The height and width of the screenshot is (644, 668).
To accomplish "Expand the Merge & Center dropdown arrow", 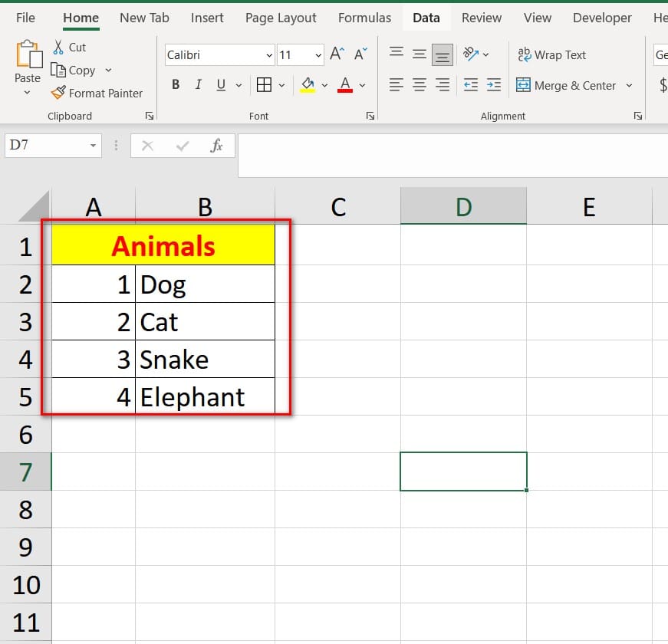I will click(630, 86).
